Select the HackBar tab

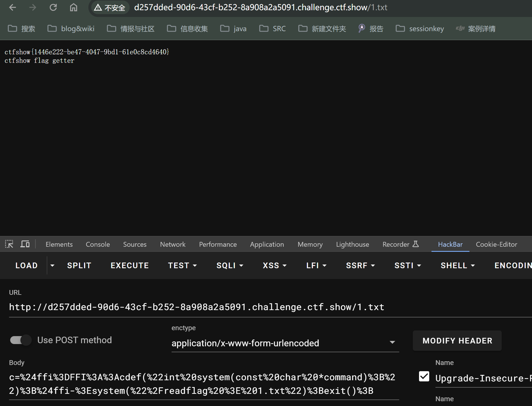coord(450,244)
